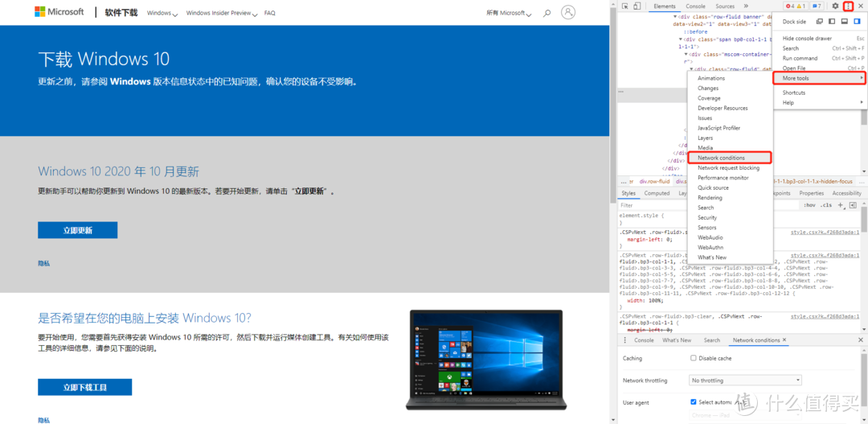
Task: Dock DevTools to the right side
Action: [x=857, y=22]
